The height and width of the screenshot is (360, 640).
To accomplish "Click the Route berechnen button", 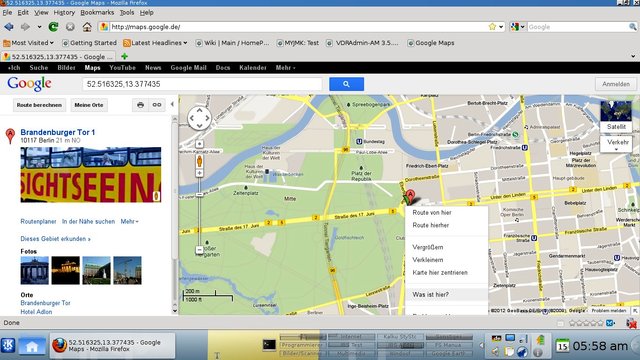I will pos(39,105).
